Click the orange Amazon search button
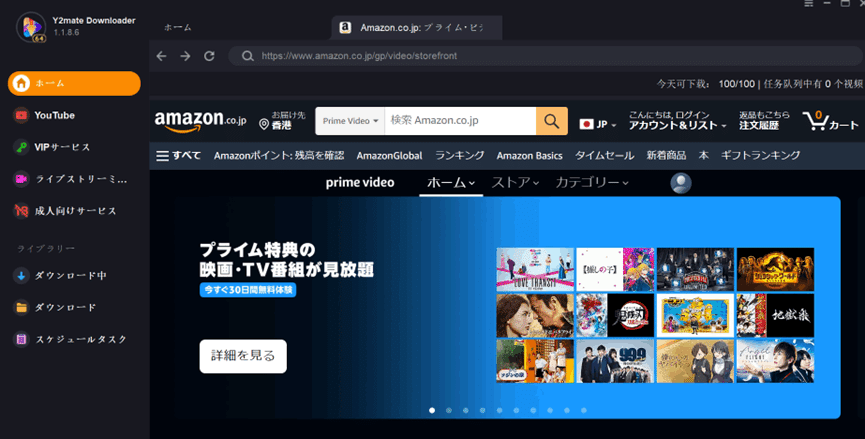This screenshot has height=439, width=865. [x=552, y=121]
